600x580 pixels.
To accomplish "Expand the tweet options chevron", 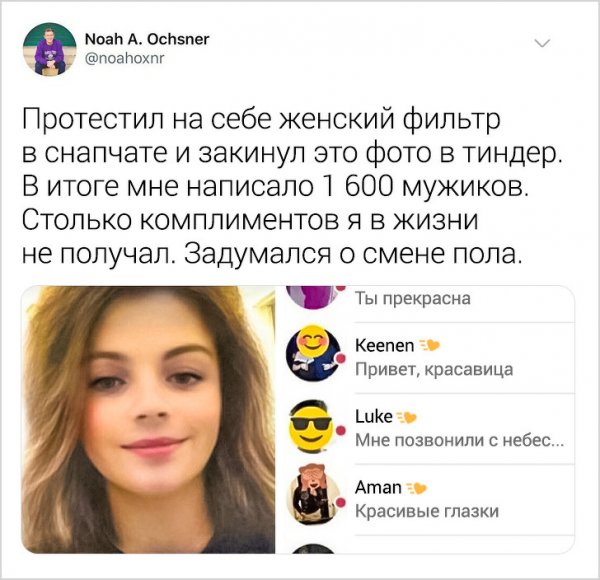I will 542,43.
